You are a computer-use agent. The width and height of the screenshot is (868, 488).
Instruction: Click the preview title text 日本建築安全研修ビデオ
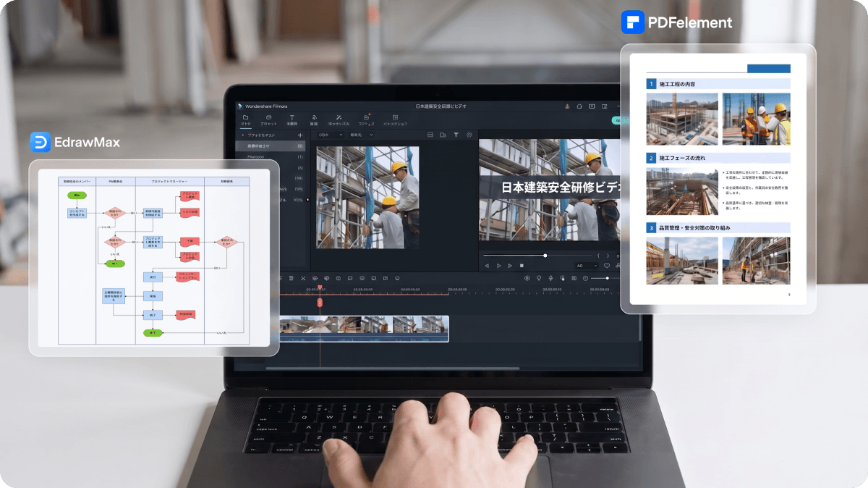pos(561,187)
